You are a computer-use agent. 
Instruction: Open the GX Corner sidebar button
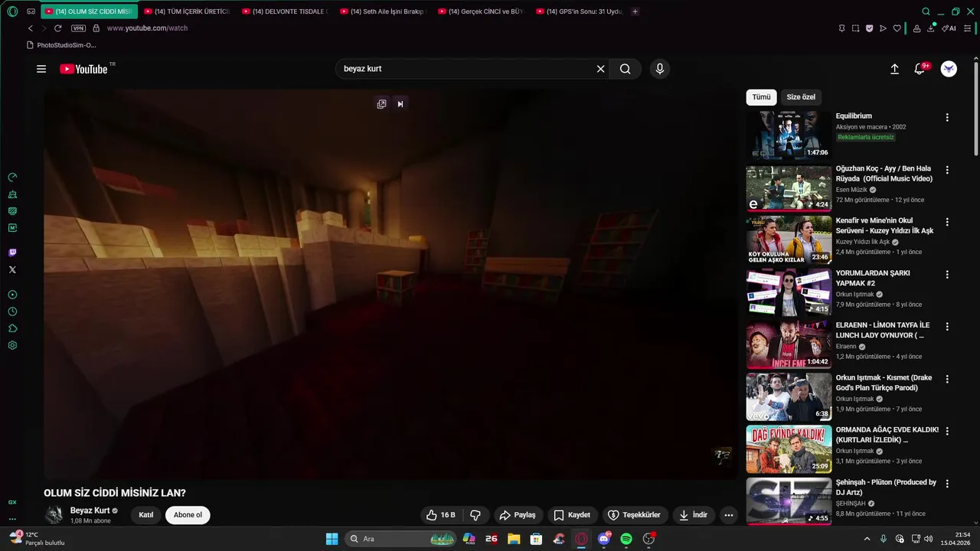point(12,502)
